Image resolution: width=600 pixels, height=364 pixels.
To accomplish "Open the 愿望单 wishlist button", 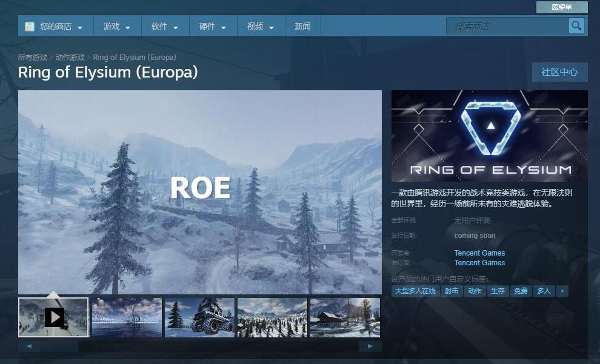I will [x=562, y=7].
